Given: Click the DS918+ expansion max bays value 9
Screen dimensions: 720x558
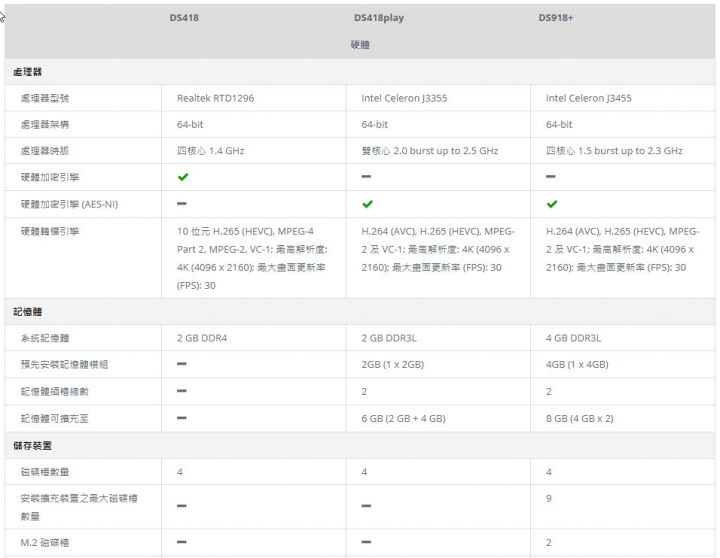Looking at the screenshot, I should [549, 498].
